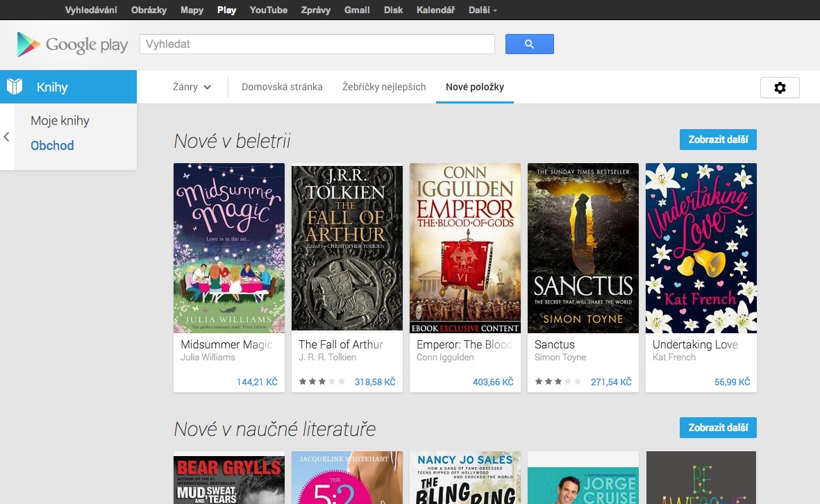This screenshot has width=820, height=504.
Task: Open the Undertaking Love book cover
Action: [701, 248]
